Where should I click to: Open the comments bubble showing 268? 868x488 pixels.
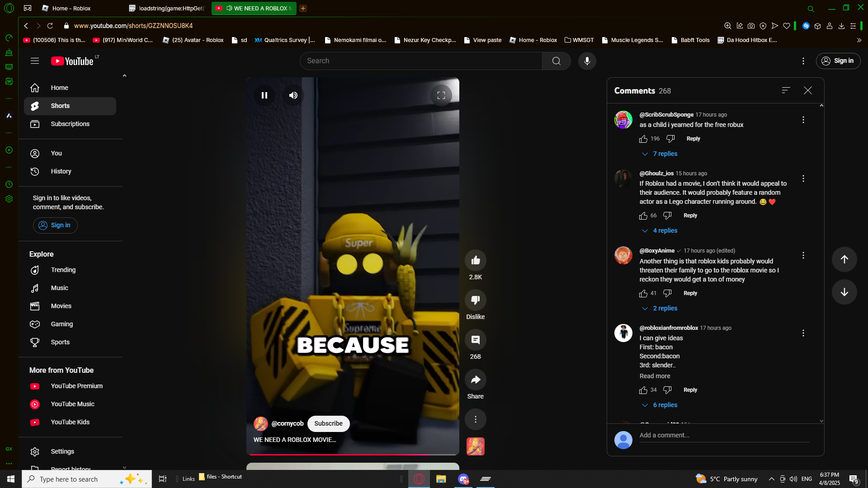click(475, 340)
